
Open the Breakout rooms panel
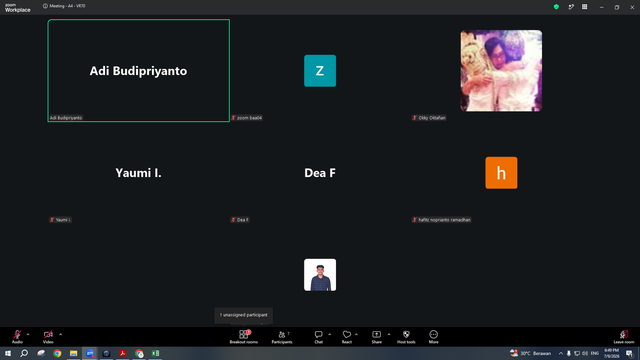coord(244,337)
